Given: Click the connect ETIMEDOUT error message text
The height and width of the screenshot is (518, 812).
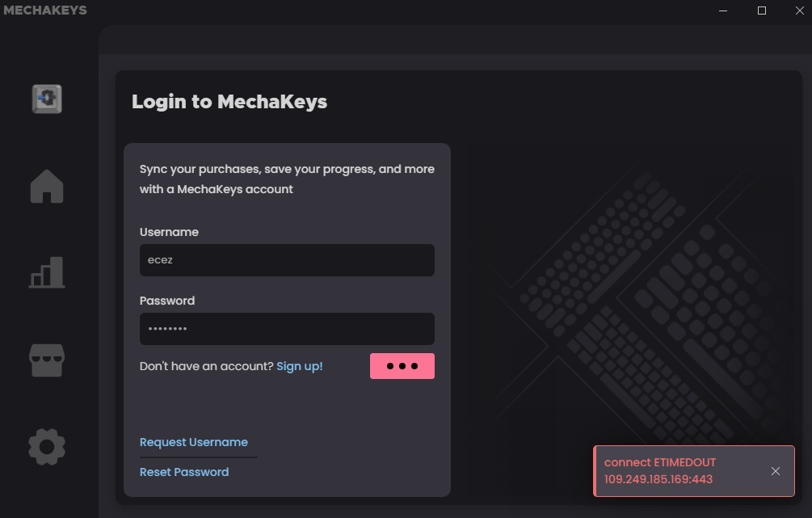Looking at the screenshot, I should [x=660, y=471].
